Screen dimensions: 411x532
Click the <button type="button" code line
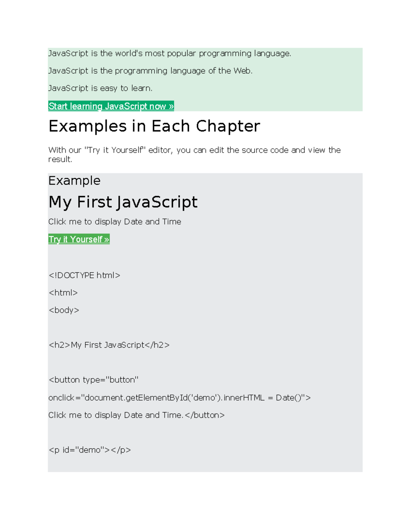coord(94,380)
